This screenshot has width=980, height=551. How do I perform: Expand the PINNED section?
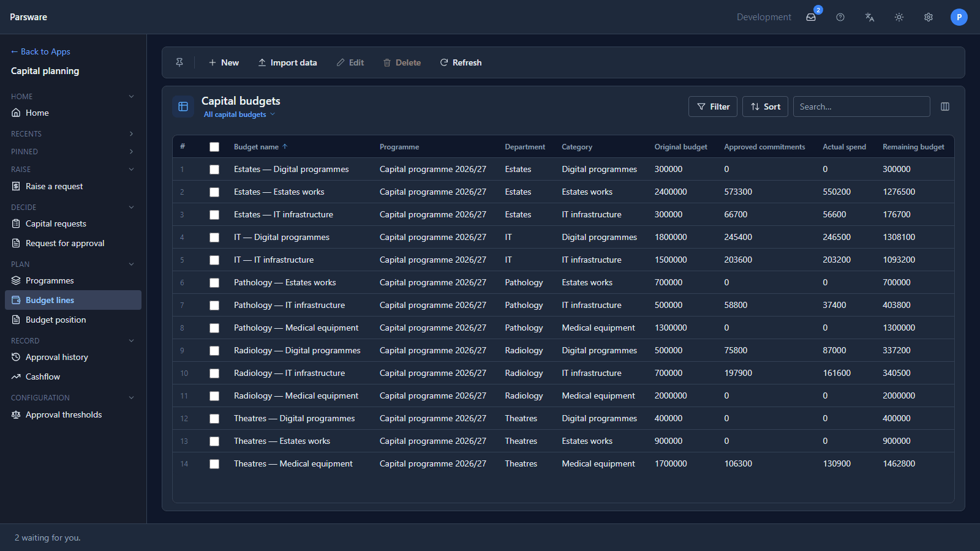tap(73, 151)
